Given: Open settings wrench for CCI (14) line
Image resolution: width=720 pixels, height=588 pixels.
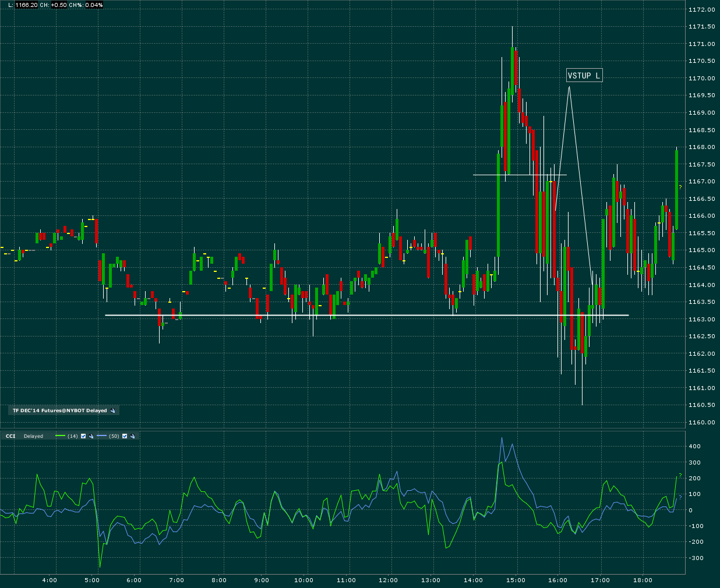Looking at the screenshot, I should tap(91, 436).
